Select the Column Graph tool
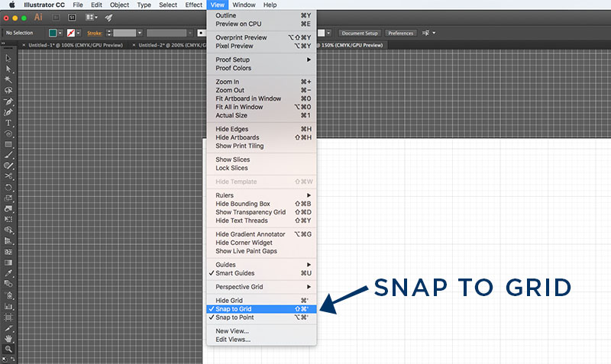611x364 pixels. point(8,306)
